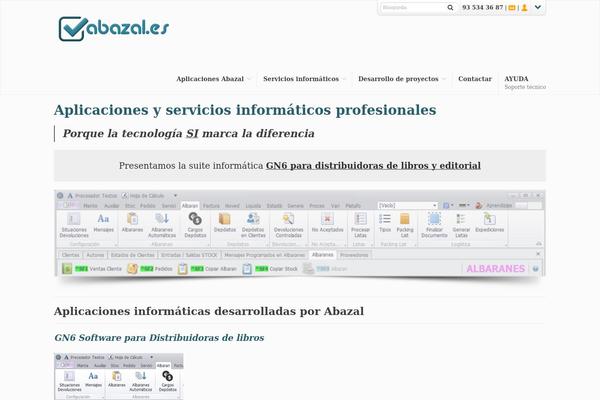Switch to the Estados de Clientes tab
Viewport: 600px width, 400px height.
(x=132, y=255)
